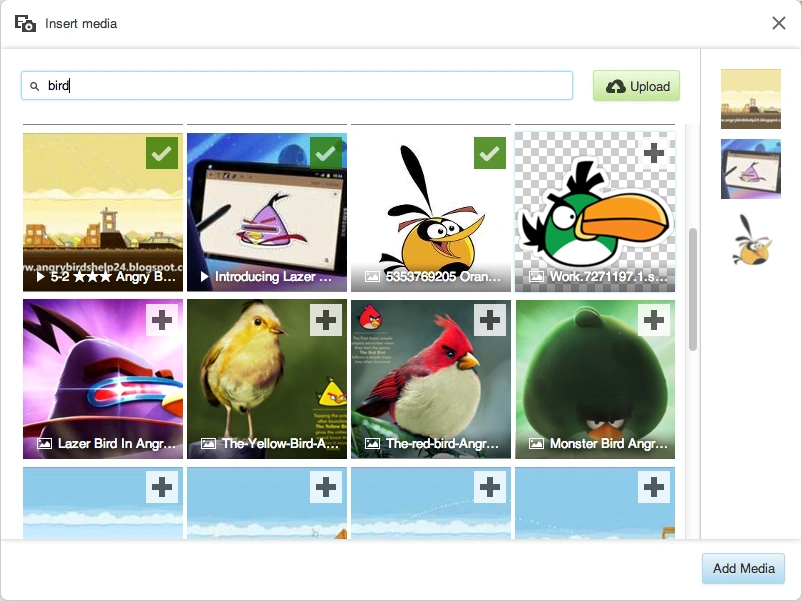Select the level thumbnail in selected sidebar
802x601 pixels.
751,99
